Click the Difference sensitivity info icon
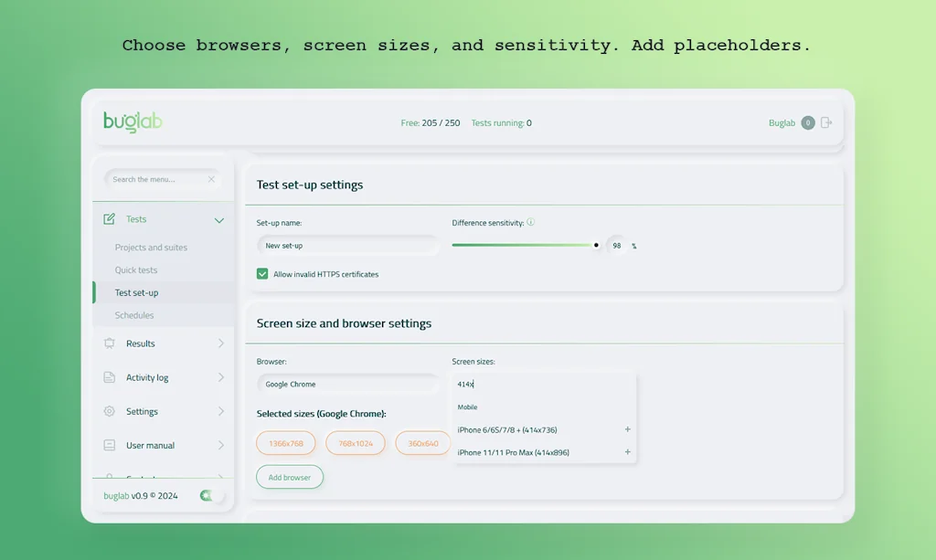936x560 pixels. (530, 222)
